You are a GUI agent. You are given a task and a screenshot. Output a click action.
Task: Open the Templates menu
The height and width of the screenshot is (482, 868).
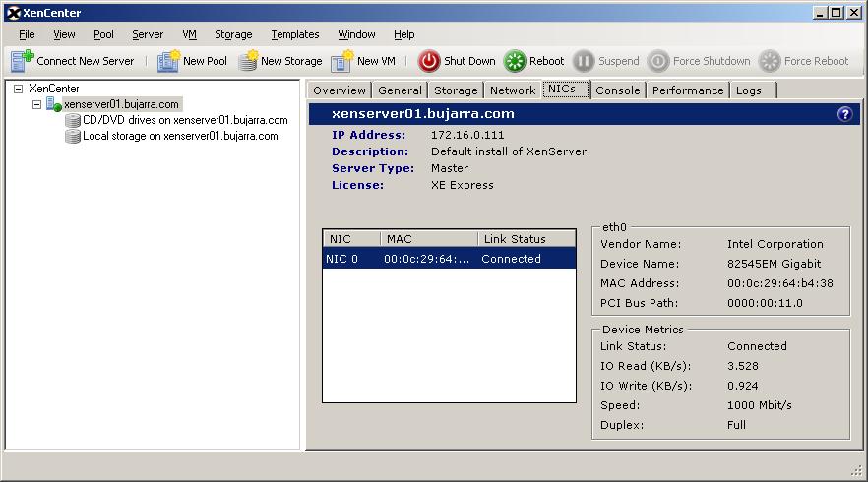(295, 34)
